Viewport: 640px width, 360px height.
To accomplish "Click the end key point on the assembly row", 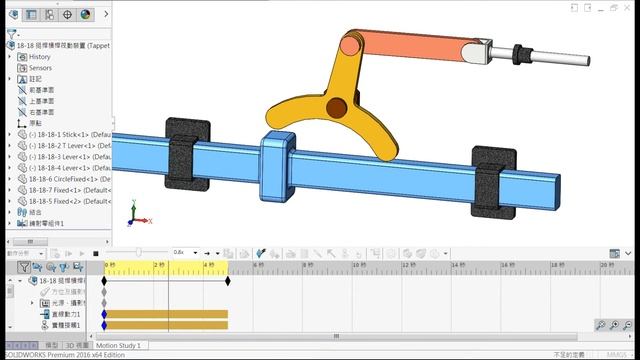I will point(228,281).
